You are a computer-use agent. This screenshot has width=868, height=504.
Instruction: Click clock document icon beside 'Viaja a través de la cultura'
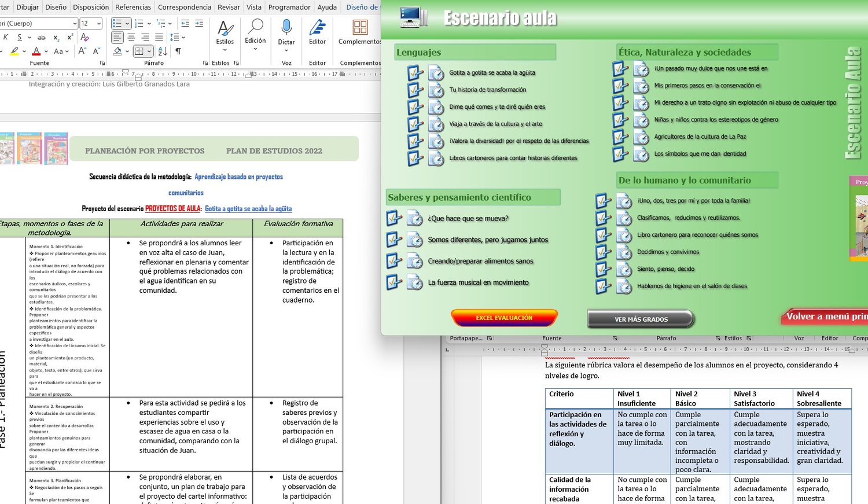pos(436,124)
